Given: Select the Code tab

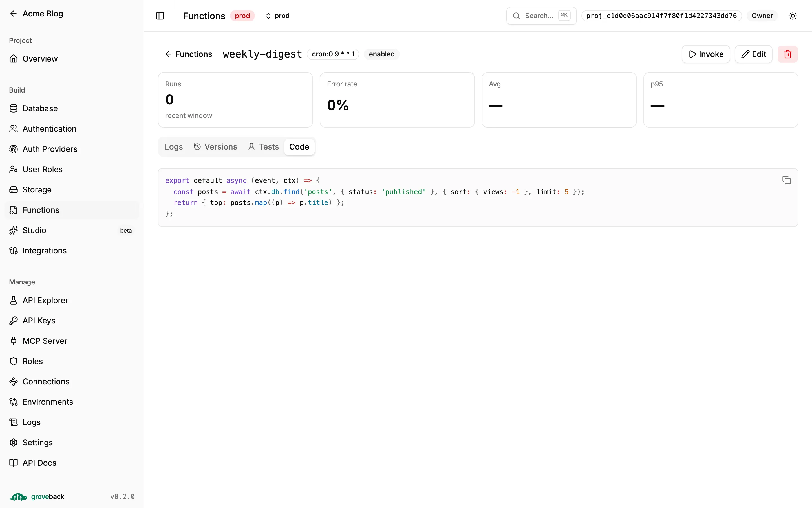Looking at the screenshot, I should point(299,147).
